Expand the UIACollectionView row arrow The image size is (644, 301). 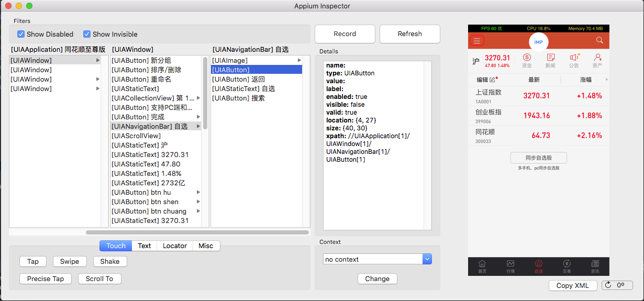(198, 98)
